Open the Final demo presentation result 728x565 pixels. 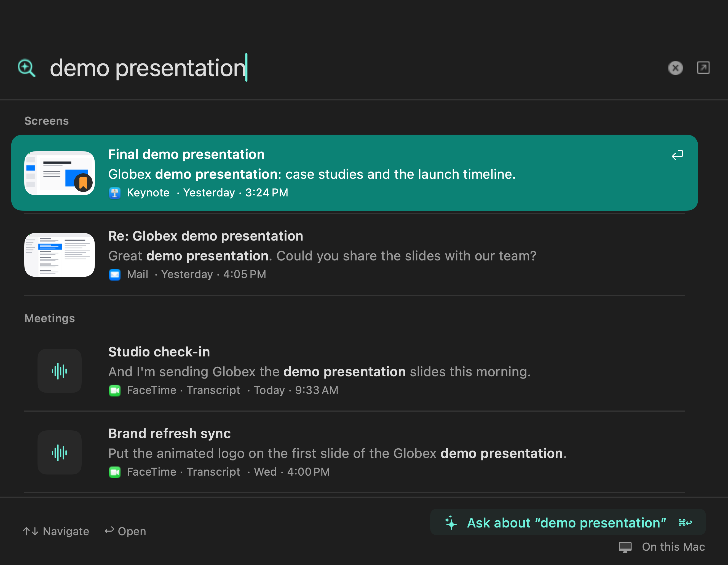tap(354, 173)
